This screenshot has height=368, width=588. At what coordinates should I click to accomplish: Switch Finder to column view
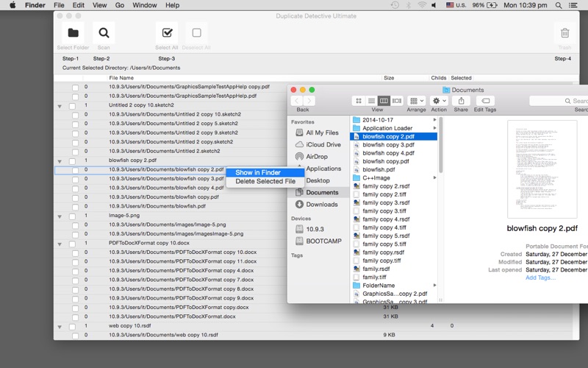coord(384,101)
